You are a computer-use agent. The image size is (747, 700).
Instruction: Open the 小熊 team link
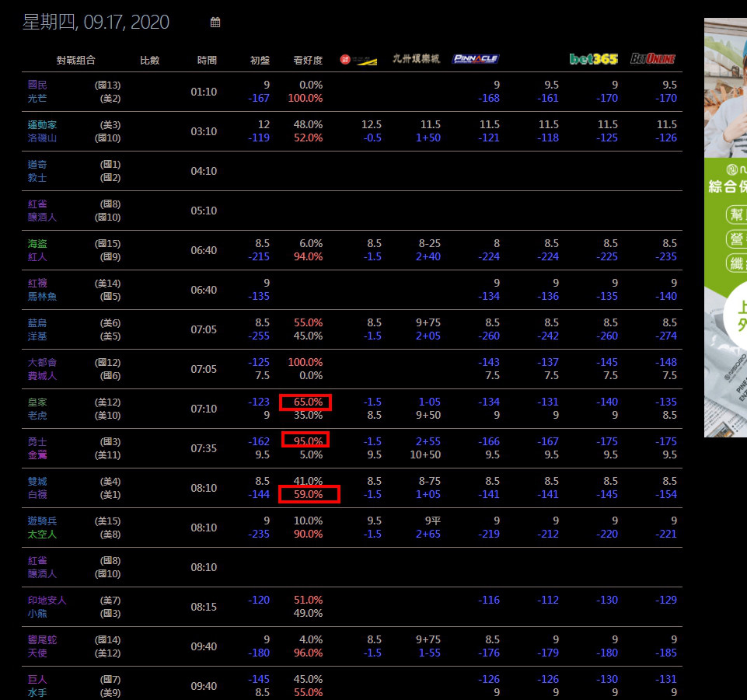[37, 613]
